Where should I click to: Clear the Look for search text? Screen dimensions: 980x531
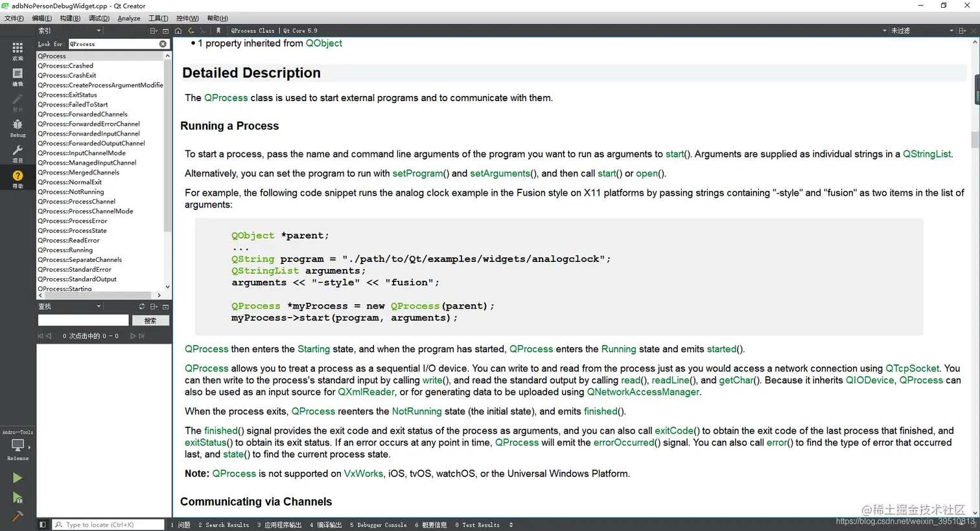pyautogui.click(x=163, y=44)
